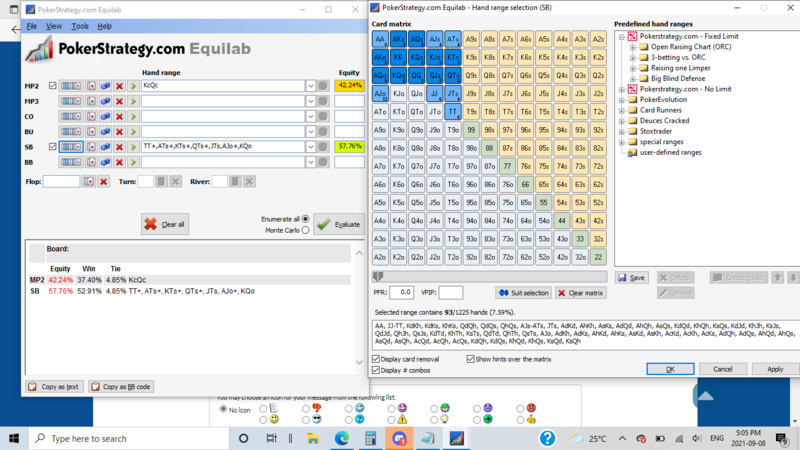
Task: Toggle Display # combos checkbox
Action: click(376, 370)
